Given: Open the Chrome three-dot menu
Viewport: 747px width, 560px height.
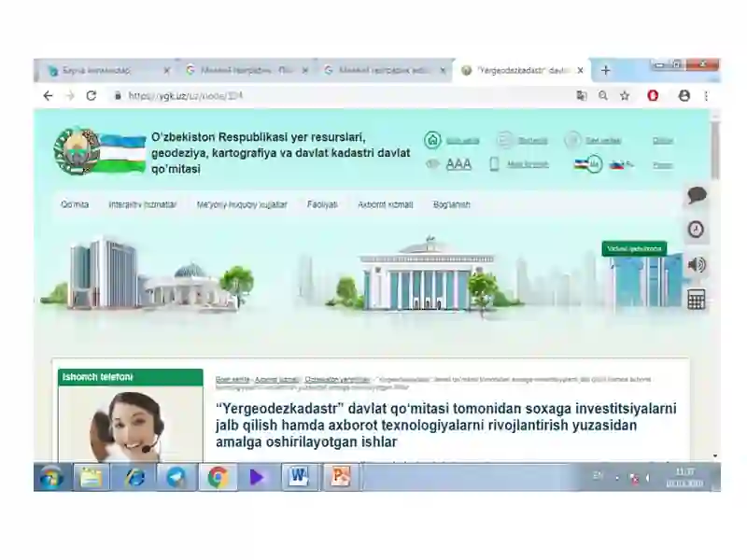Looking at the screenshot, I should click(x=706, y=96).
